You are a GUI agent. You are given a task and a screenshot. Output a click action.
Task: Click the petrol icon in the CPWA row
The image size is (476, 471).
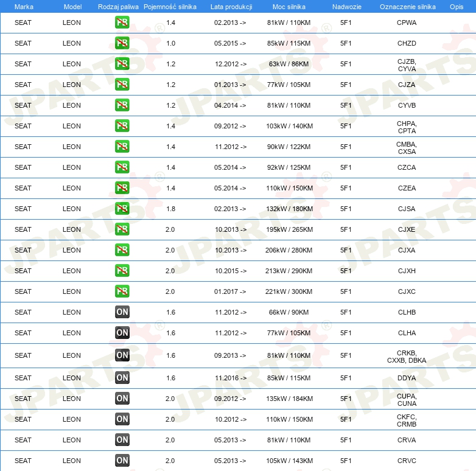122,23
